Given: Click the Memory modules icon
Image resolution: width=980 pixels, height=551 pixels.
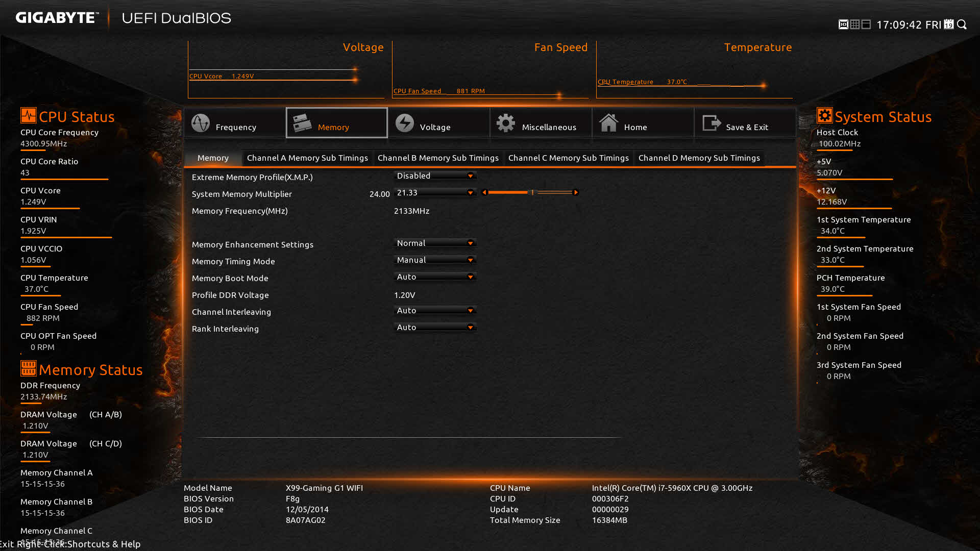Looking at the screenshot, I should tap(302, 123).
